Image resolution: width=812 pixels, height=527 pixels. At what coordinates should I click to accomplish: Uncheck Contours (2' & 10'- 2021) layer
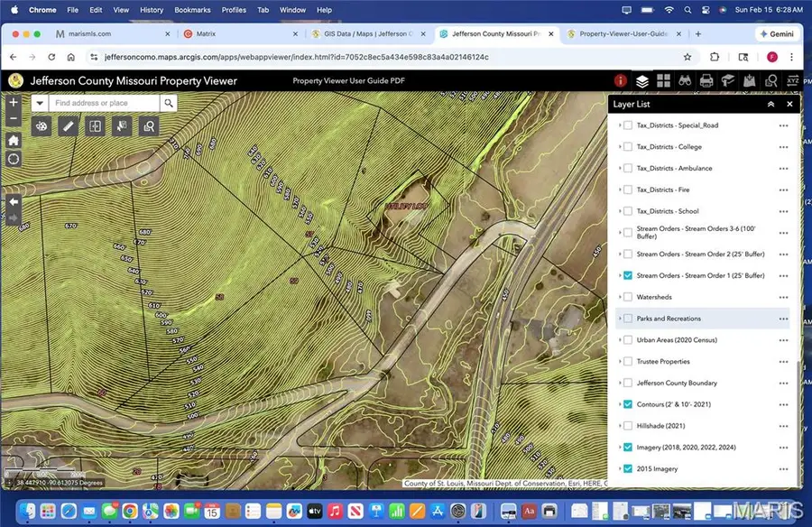point(628,404)
